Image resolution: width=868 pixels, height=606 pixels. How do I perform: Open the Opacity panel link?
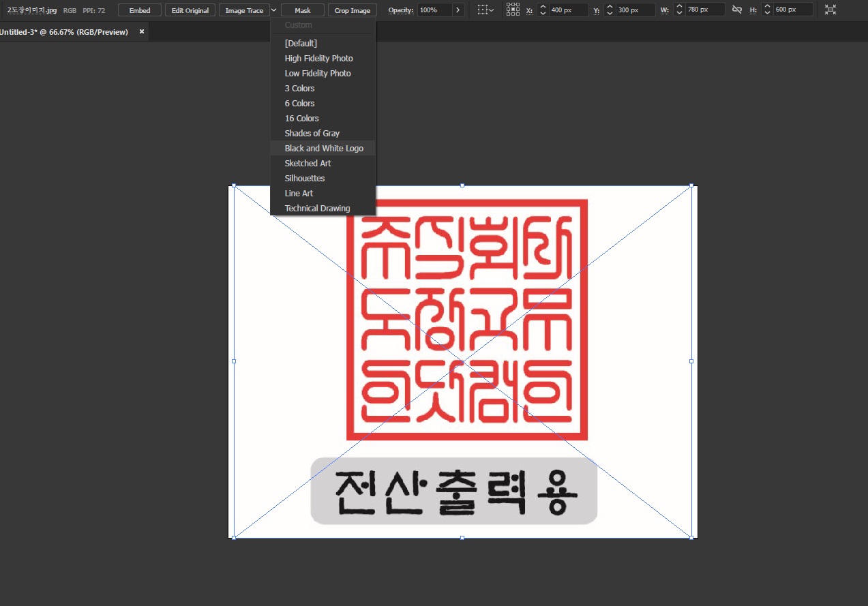pos(401,10)
